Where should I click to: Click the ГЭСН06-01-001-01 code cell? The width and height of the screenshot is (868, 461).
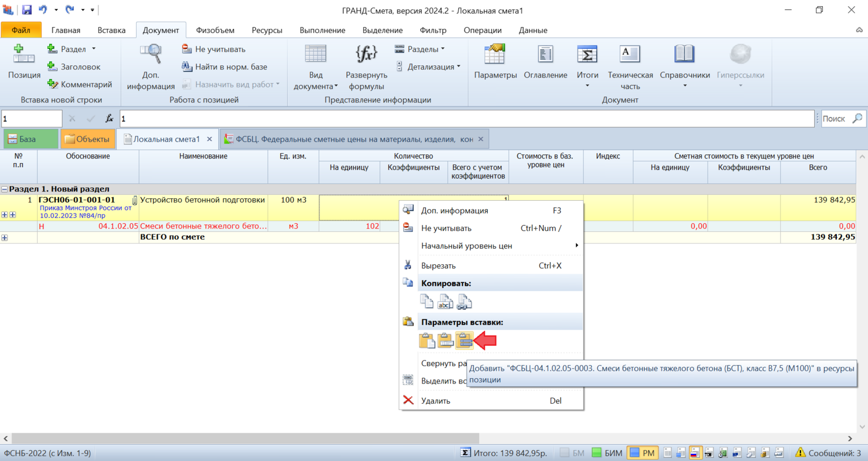pos(88,208)
